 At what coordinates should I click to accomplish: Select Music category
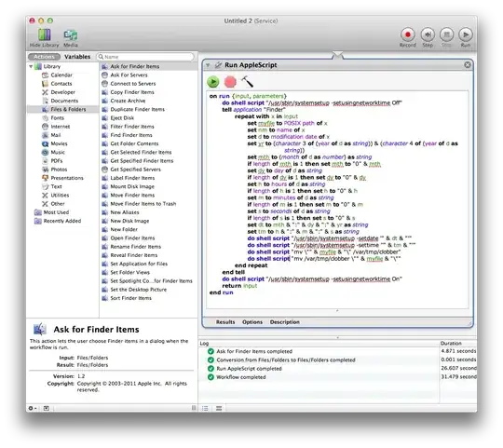pyautogui.click(x=58, y=153)
